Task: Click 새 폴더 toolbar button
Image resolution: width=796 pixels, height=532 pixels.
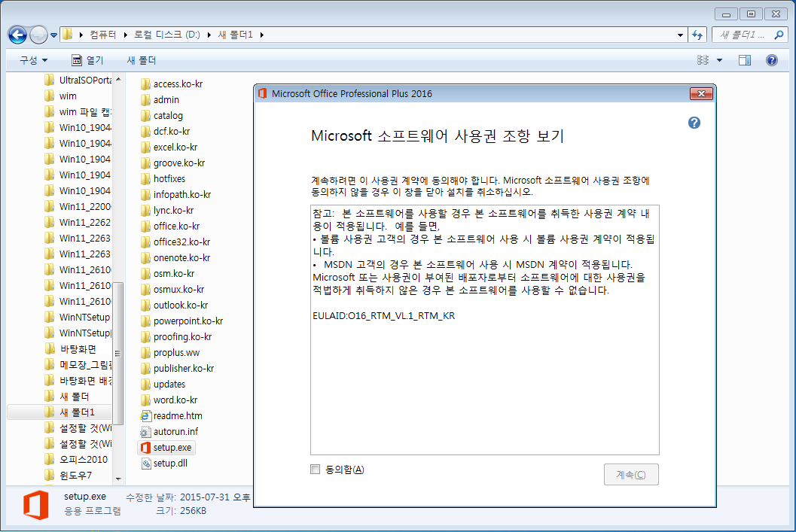Action: point(141,60)
